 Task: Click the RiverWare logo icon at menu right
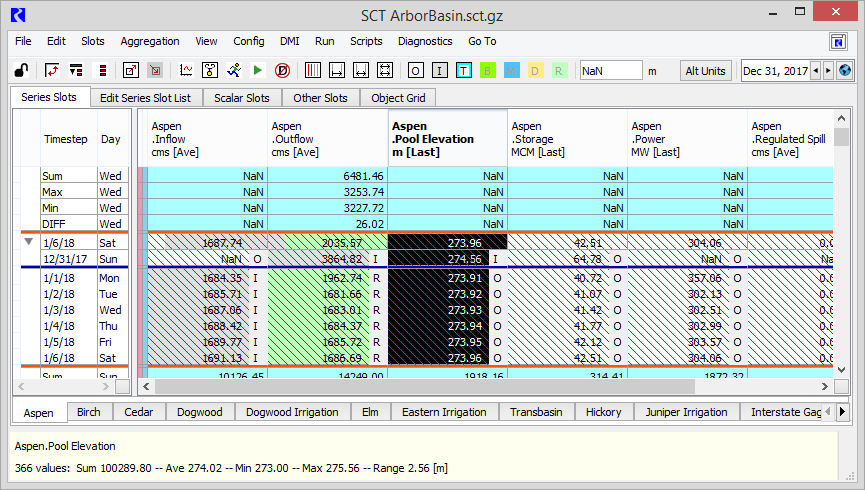pos(838,42)
